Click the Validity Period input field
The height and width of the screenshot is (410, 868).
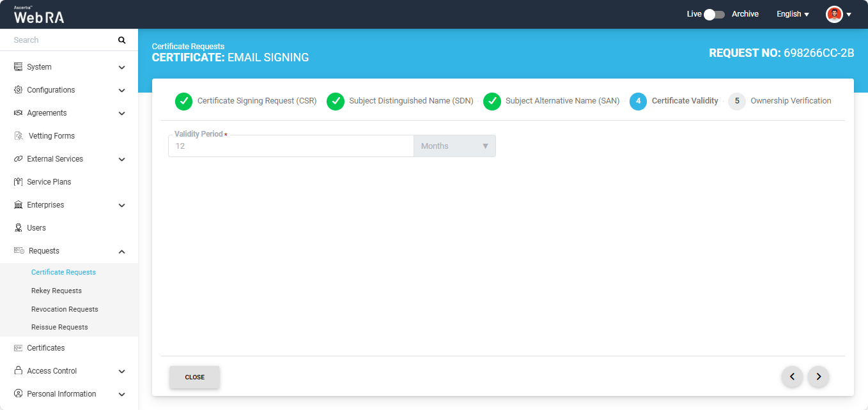pos(291,146)
